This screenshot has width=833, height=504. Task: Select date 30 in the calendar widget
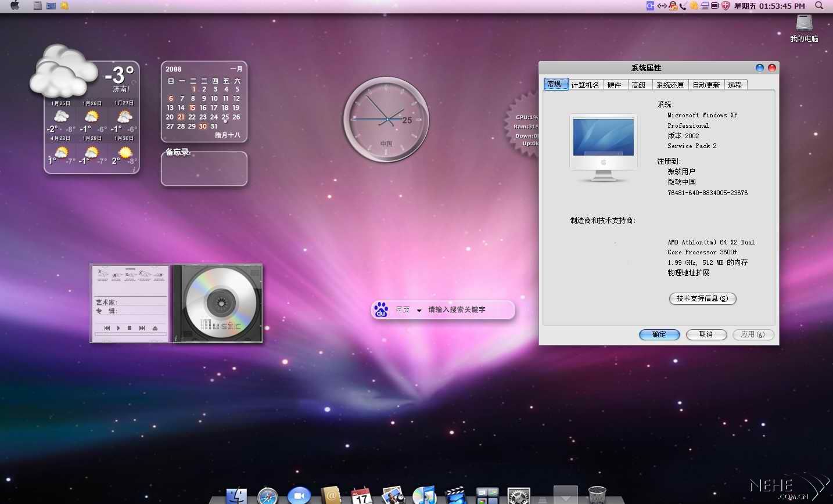tap(203, 126)
